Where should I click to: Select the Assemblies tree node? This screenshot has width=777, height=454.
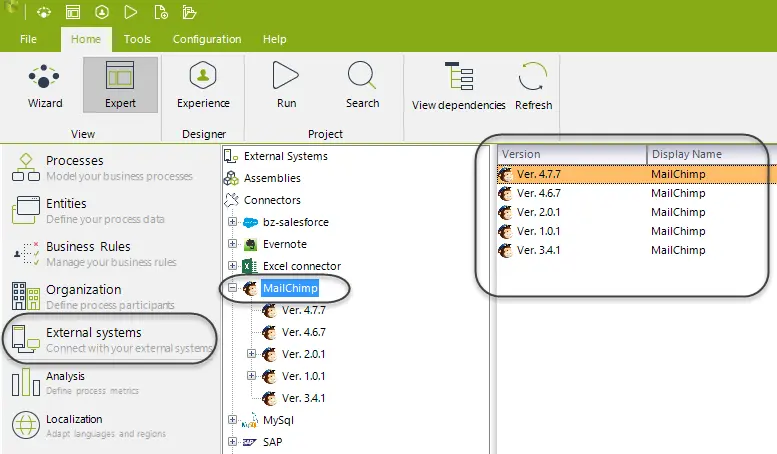click(272, 178)
